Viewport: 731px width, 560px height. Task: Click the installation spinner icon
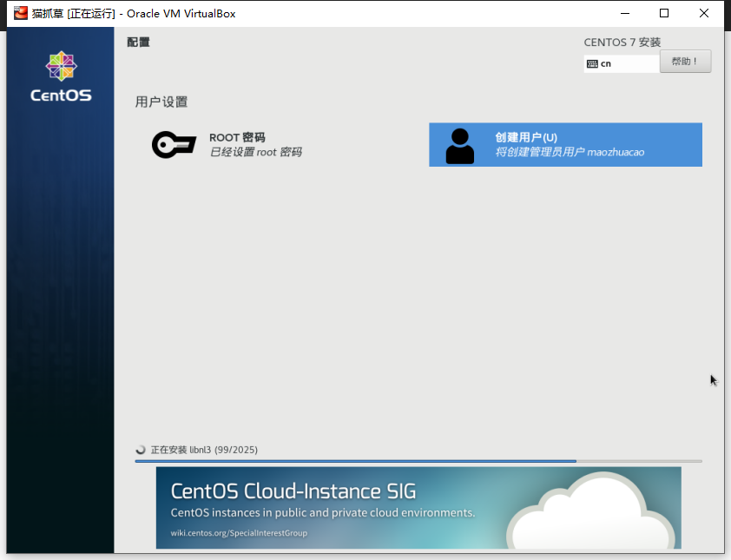pos(141,450)
